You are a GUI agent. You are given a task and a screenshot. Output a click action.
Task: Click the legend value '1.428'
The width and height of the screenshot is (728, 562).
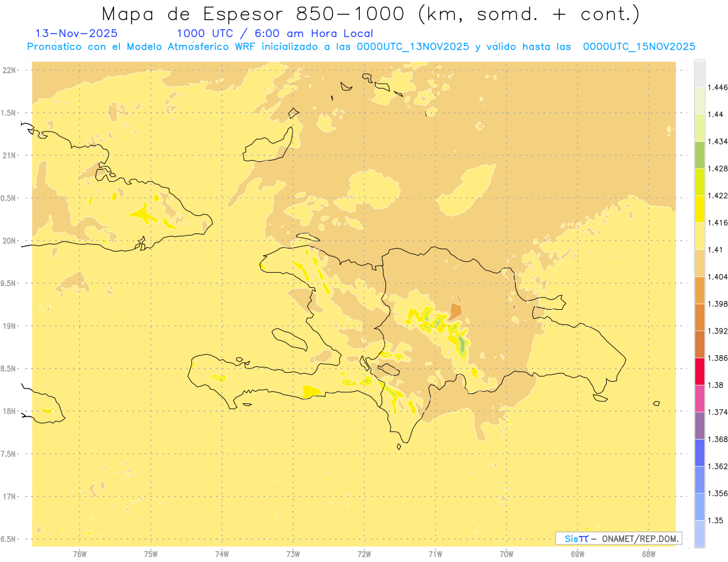tap(718, 169)
